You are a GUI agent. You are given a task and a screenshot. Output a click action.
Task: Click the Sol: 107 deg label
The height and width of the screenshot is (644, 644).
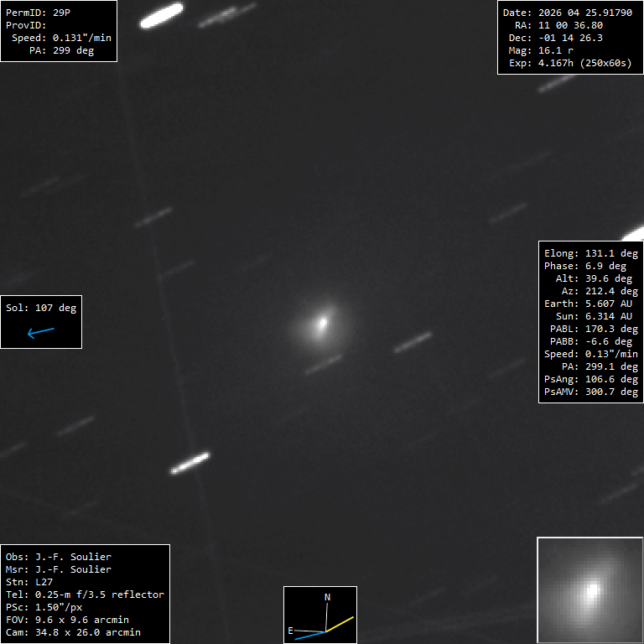40,308
